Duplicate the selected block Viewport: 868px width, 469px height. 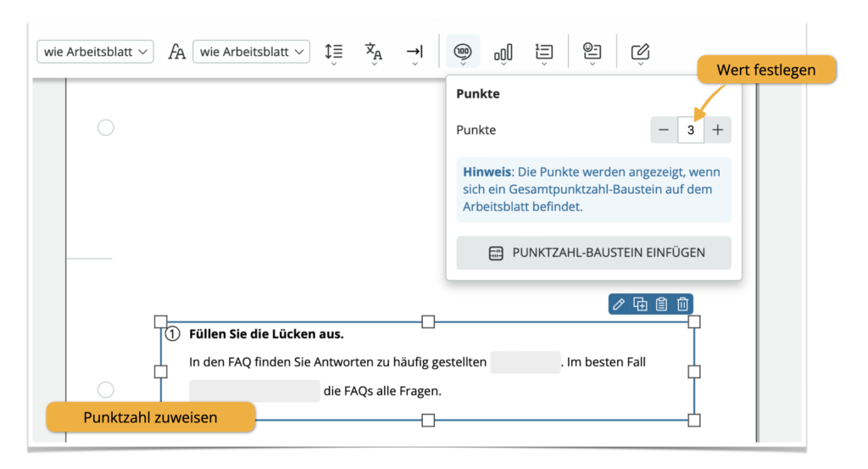click(640, 304)
